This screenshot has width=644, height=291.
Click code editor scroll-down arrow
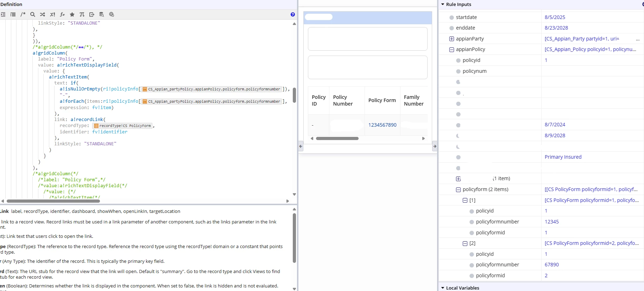(x=294, y=194)
